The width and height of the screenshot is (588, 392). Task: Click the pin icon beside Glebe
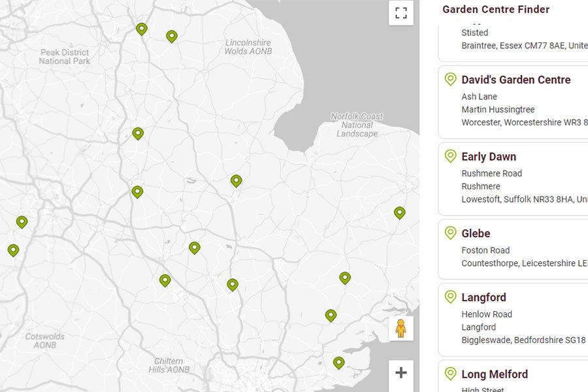[450, 233]
